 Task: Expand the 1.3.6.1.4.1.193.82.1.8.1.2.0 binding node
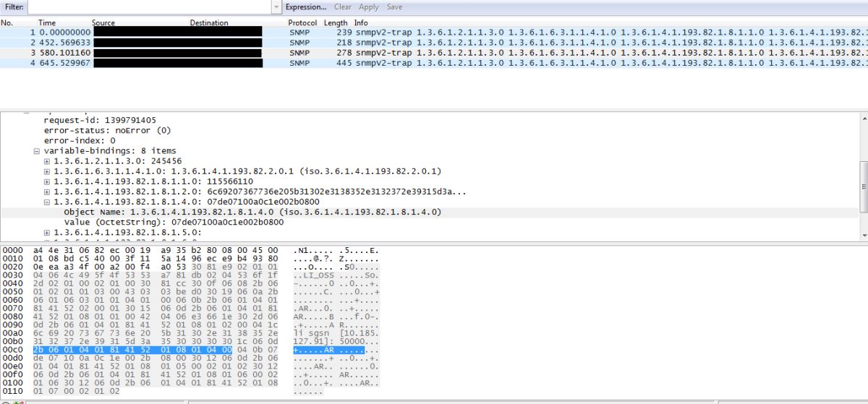pos(47,192)
